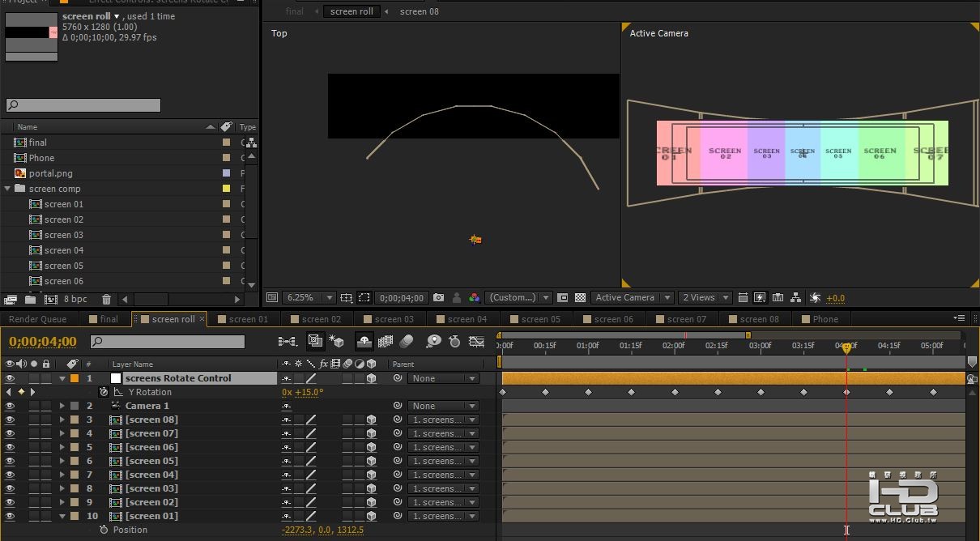Switch to the Render Queue tab
The image size is (980, 541).
[38, 319]
